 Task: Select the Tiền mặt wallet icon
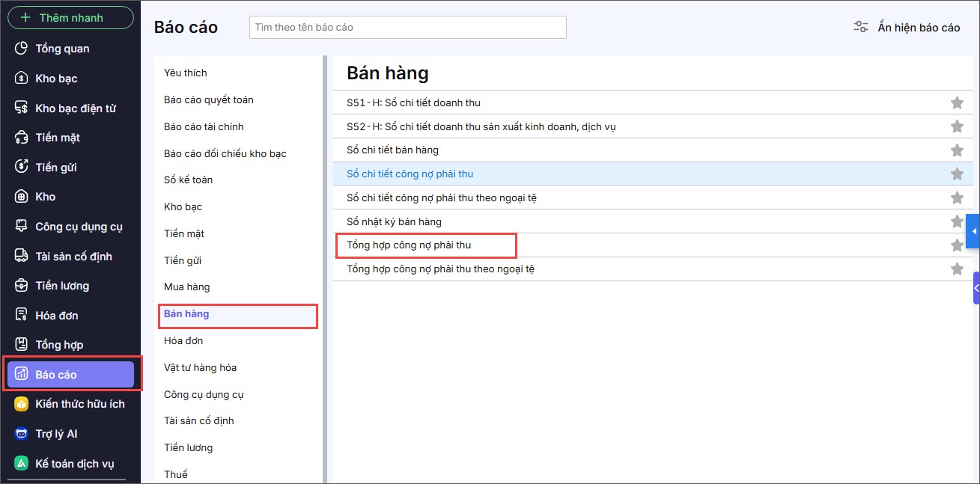point(22,138)
